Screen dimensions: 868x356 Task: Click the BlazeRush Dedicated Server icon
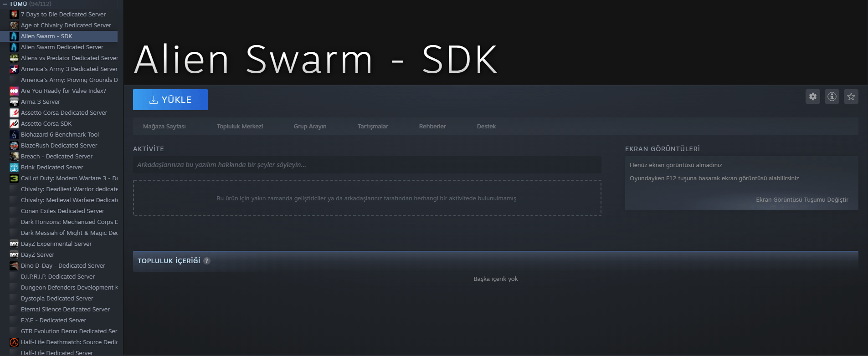[x=14, y=145]
